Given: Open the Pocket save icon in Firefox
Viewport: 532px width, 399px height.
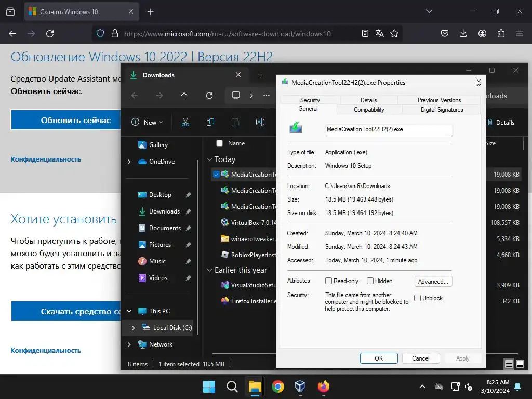Looking at the screenshot, I should [x=445, y=33].
